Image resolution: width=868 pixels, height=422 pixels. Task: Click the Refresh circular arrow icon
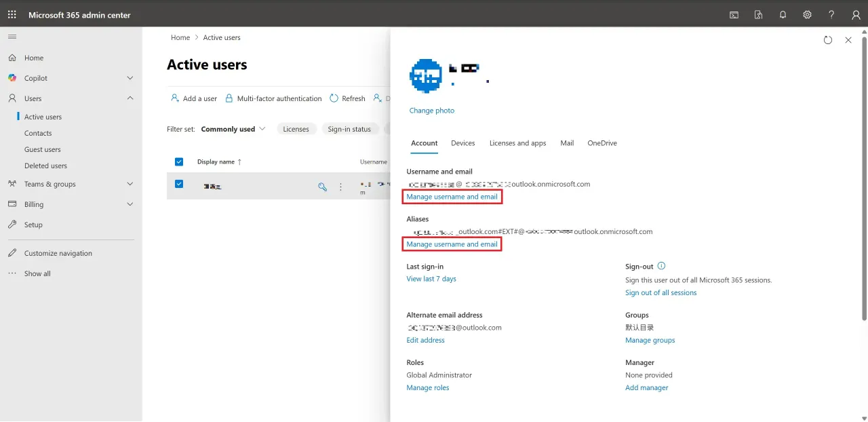(334, 98)
